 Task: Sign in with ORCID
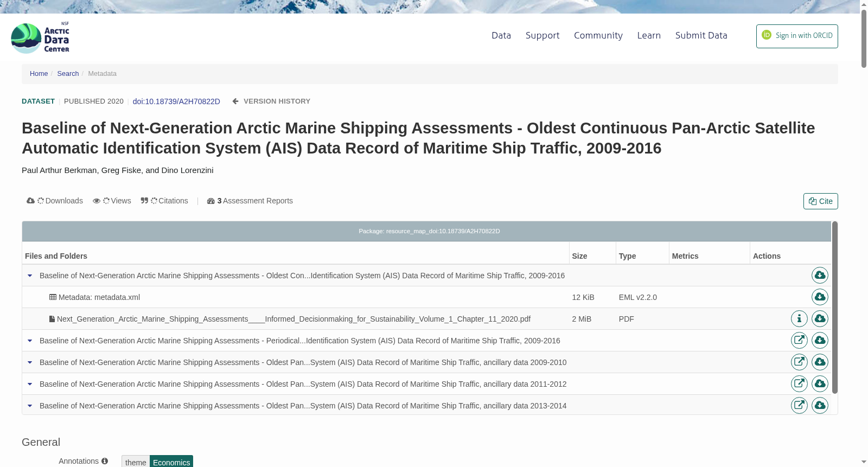point(797,36)
